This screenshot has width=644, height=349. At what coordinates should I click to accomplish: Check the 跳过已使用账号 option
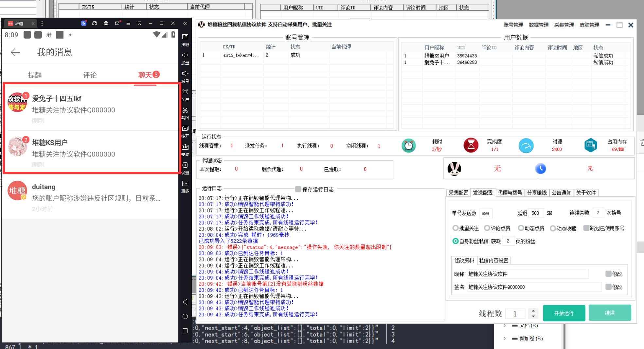(x=586, y=228)
